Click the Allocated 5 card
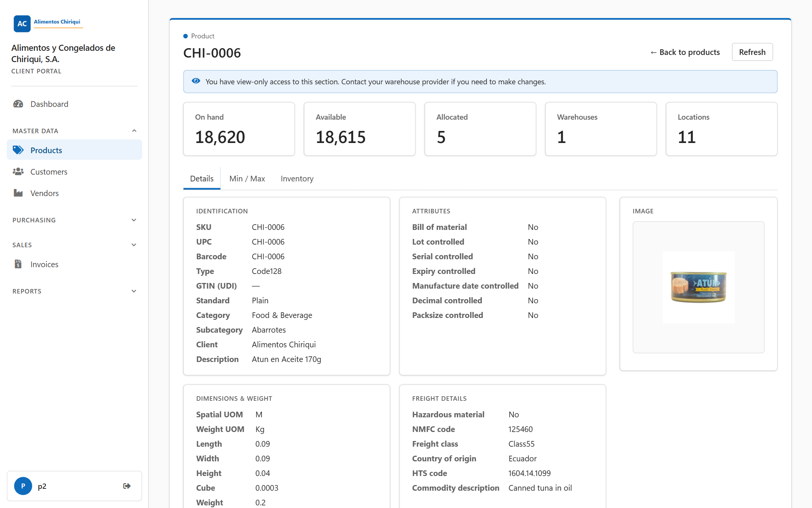 [x=480, y=129]
